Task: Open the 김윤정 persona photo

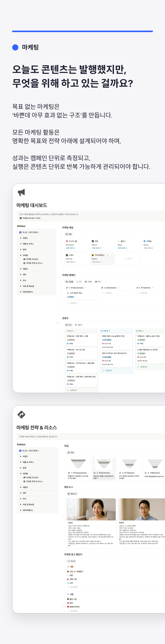Action: [x=91, y=509]
